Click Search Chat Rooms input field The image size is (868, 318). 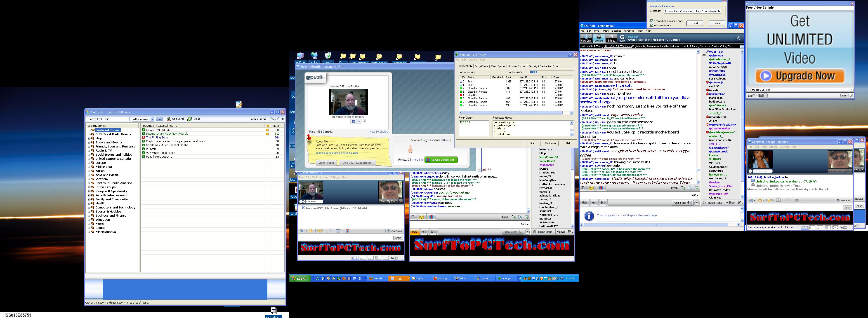click(x=108, y=119)
